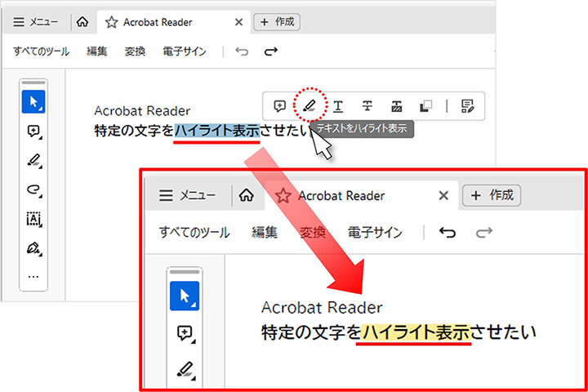Pick the fill and sign pen tool in the sidebar
This screenshot has height=392, width=588.
click(x=33, y=247)
